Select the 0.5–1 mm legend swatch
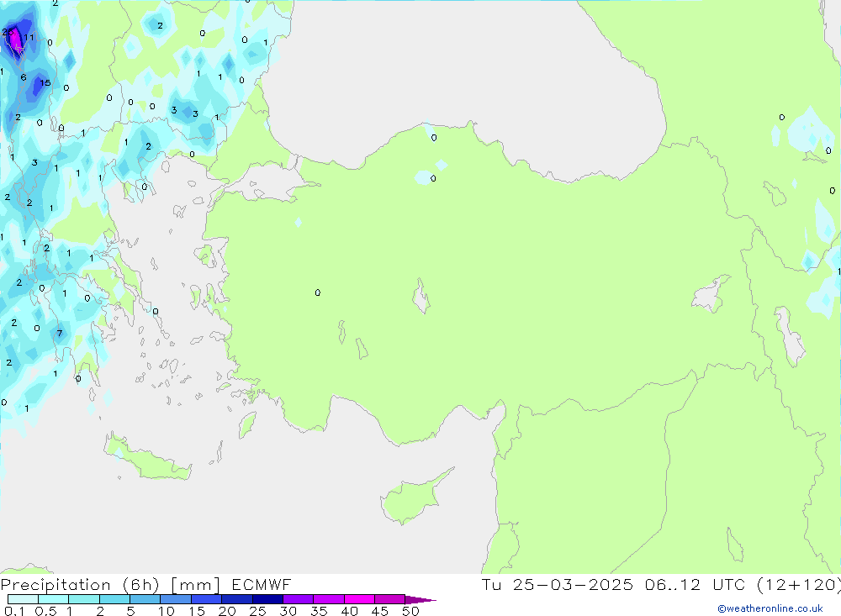 53,599
